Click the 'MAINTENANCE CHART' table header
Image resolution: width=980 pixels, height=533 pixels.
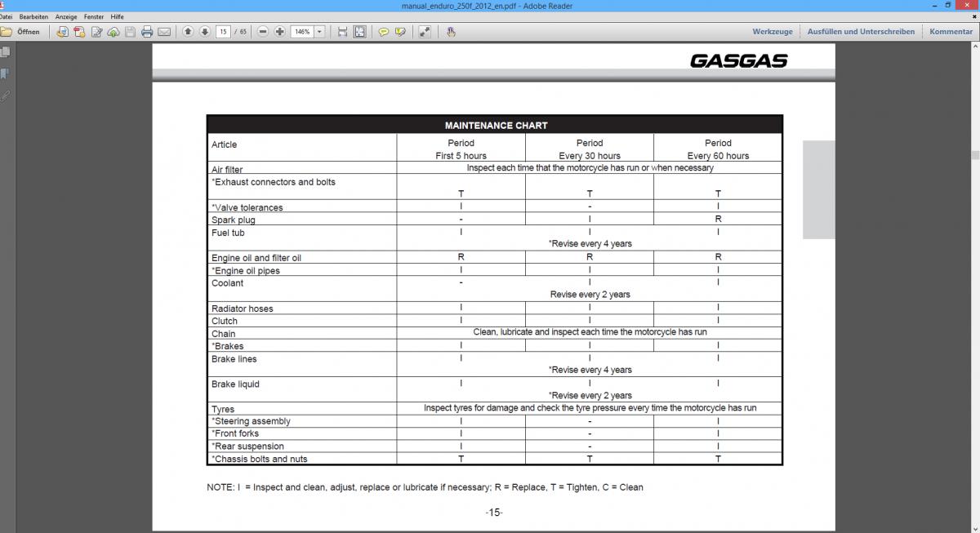496,126
